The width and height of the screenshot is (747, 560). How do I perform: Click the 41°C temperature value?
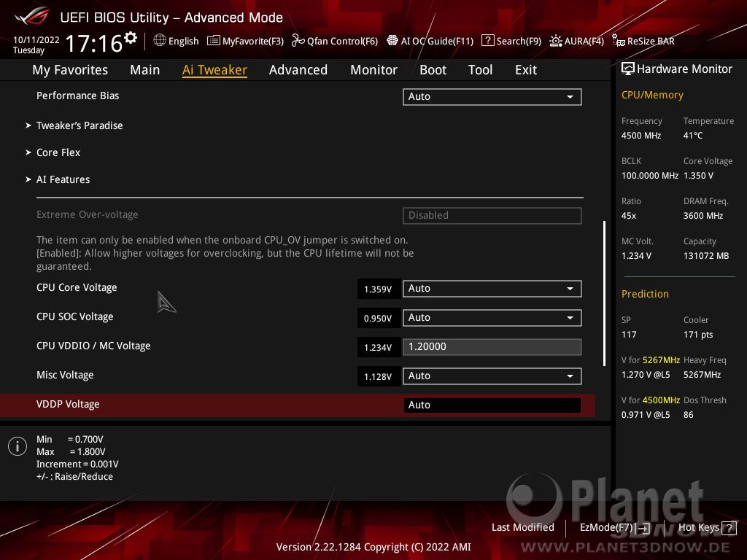coord(693,136)
